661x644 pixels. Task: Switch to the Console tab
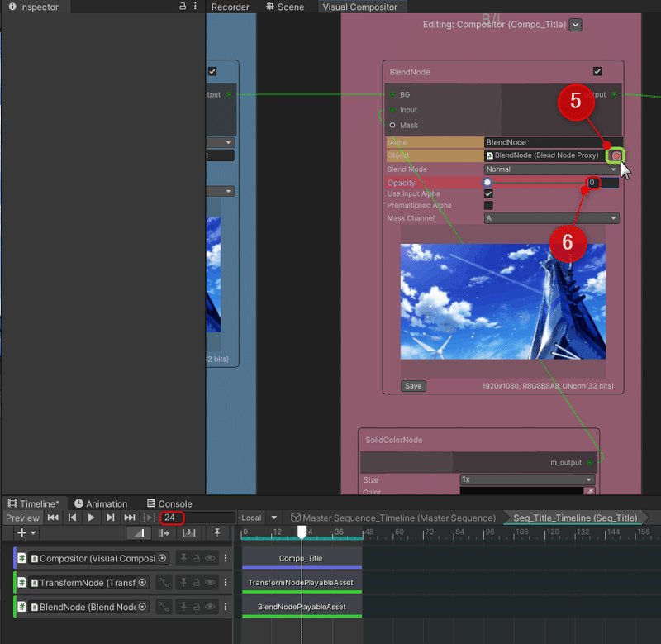pyautogui.click(x=169, y=503)
